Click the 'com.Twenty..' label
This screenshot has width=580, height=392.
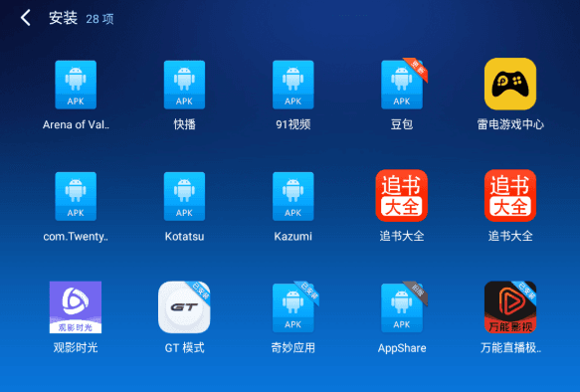(x=76, y=237)
